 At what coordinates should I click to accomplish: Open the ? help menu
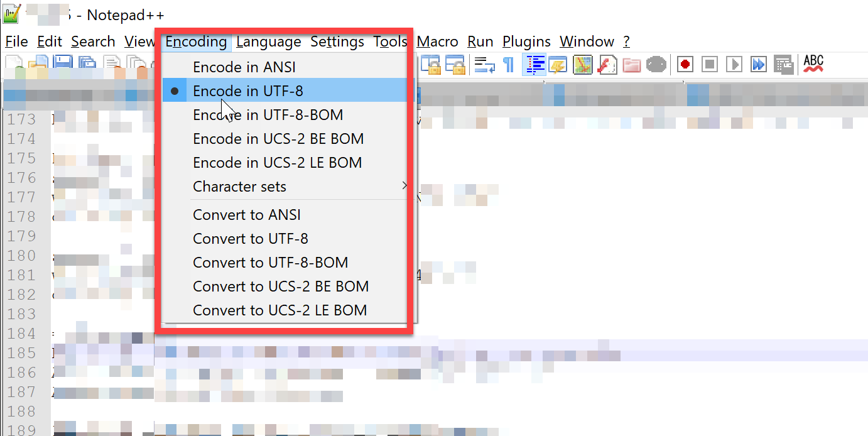click(626, 41)
